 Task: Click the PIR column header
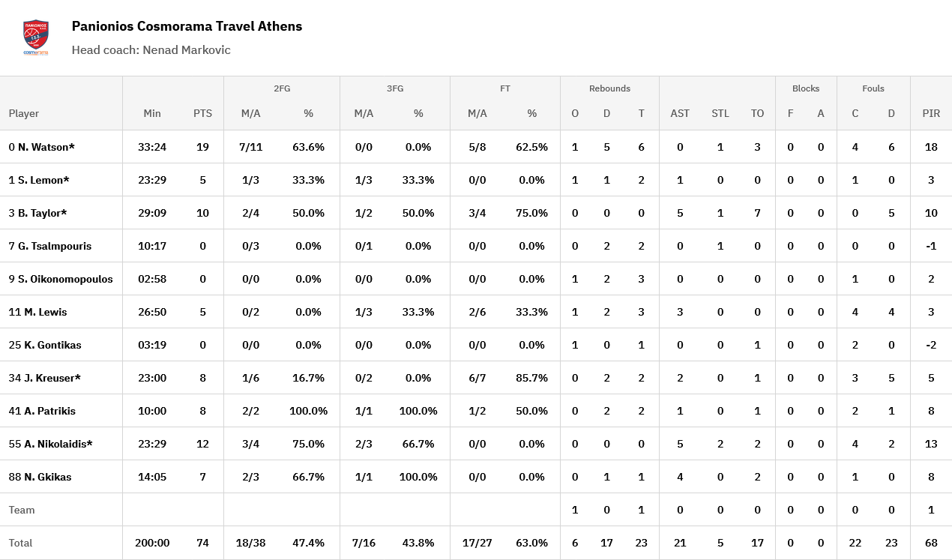pyautogui.click(x=931, y=113)
